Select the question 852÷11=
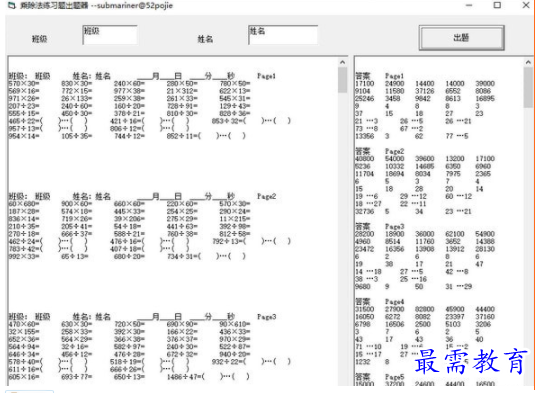This screenshot has height=393, width=536. click(182, 136)
